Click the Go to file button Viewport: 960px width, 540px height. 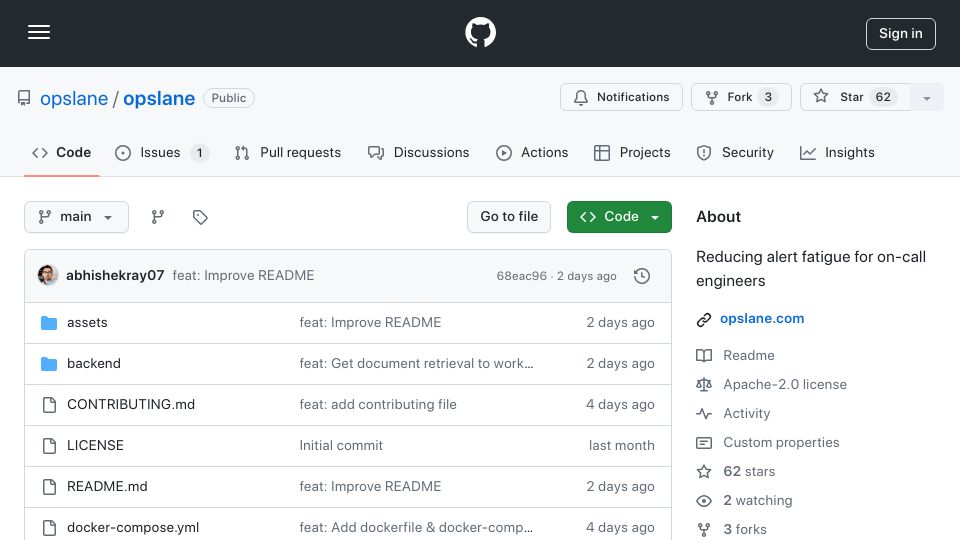coord(509,217)
